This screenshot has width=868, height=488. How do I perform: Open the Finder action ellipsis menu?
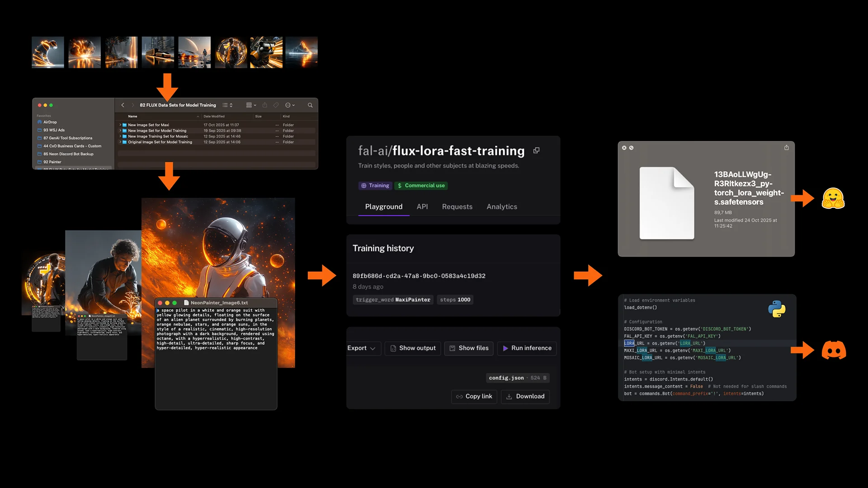290,105
